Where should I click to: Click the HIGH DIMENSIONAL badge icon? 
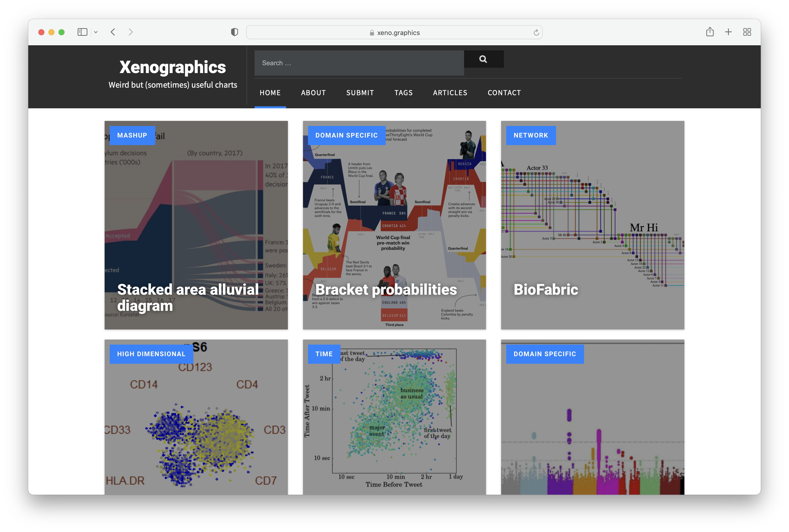(x=151, y=354)
